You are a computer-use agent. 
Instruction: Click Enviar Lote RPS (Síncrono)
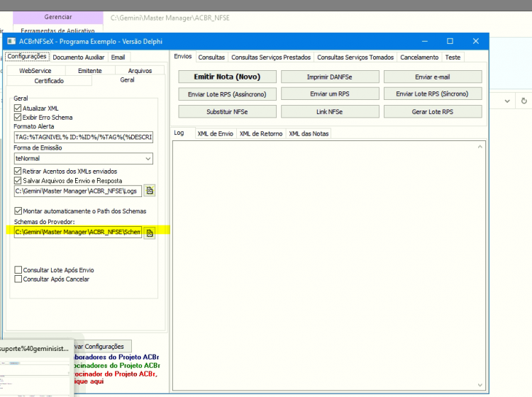click(433, 94)
